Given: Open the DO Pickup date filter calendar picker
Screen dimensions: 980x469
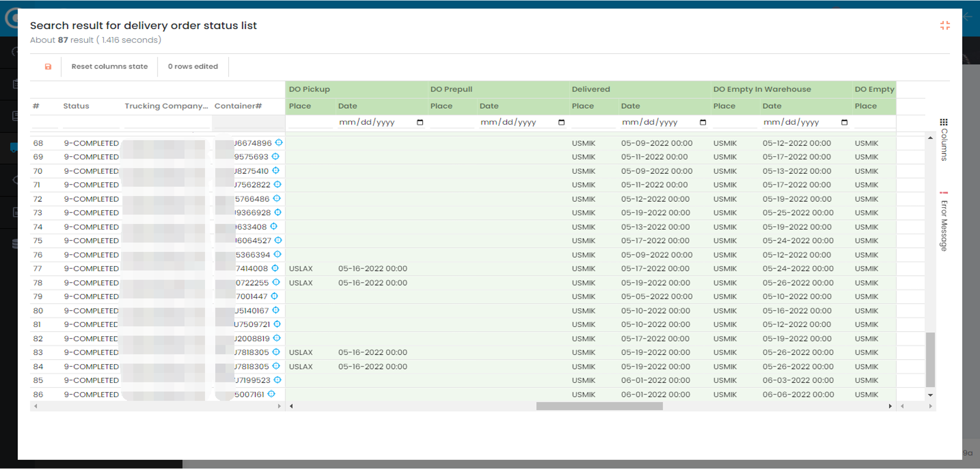Looking at the screenshot, I should click(420, 123).
